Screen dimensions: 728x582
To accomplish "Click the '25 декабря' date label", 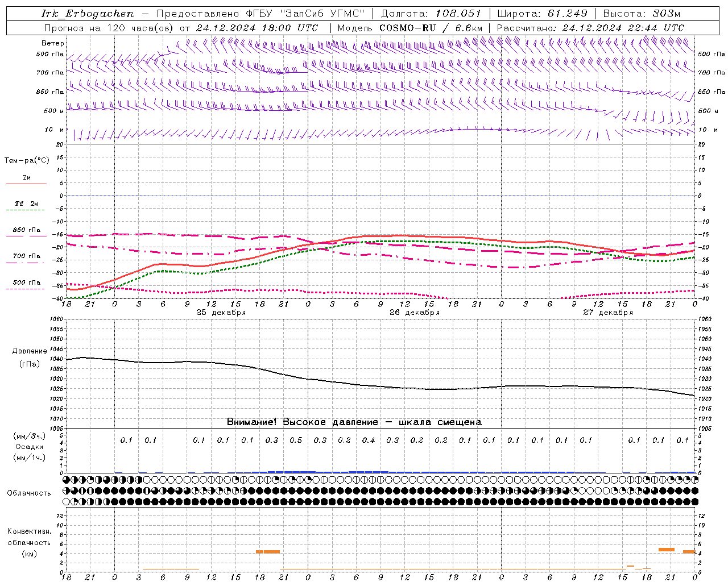I will pos(221,313).
